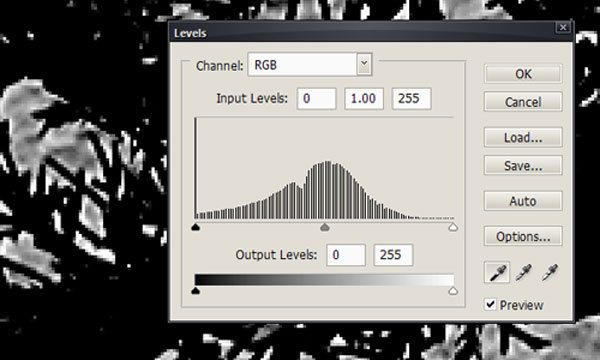This screenshot has height=360, width=600.
Task: Click the input shadow level field showing 0
Action: click(x=316, y=99)
